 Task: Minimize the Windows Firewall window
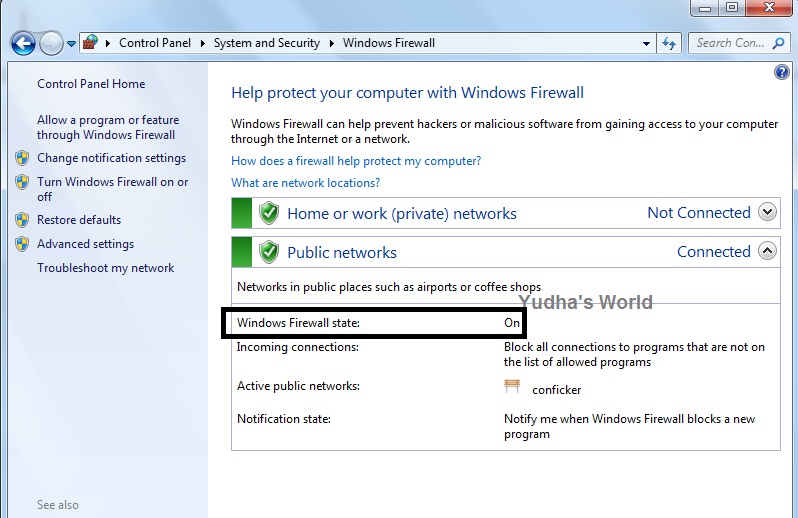click(705, 8)
